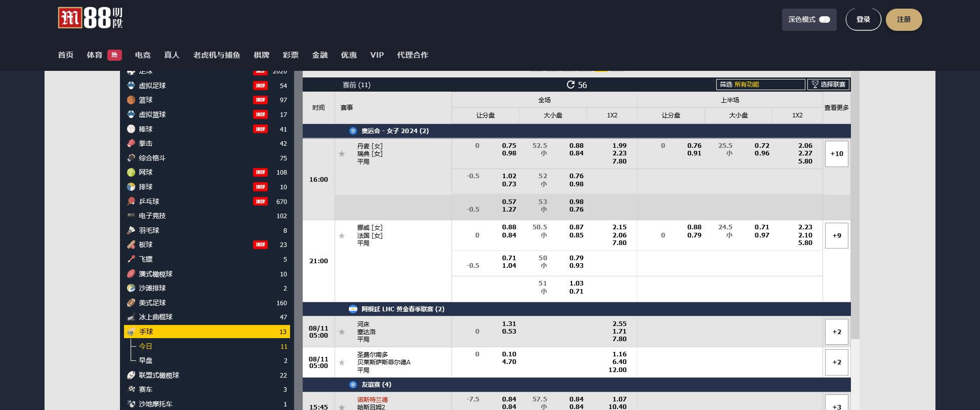980x410 pixels.
Task: Open the 真人 live casino menu
Action: pos(172,55)
